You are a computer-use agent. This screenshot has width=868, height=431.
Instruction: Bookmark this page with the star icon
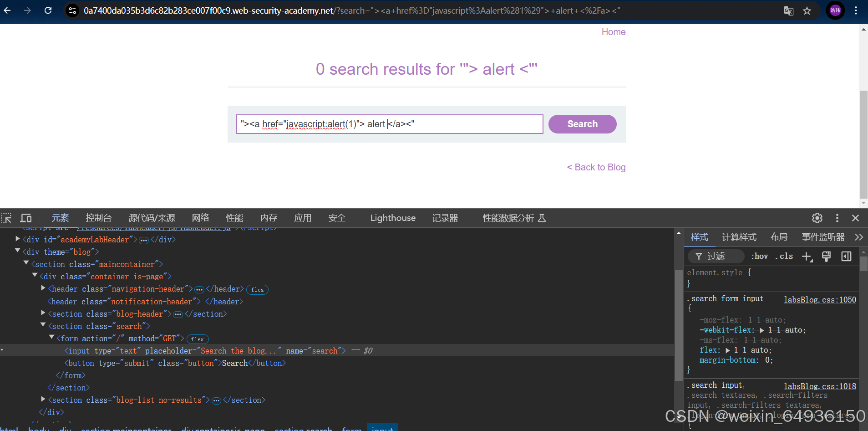(x=807, y=10)
